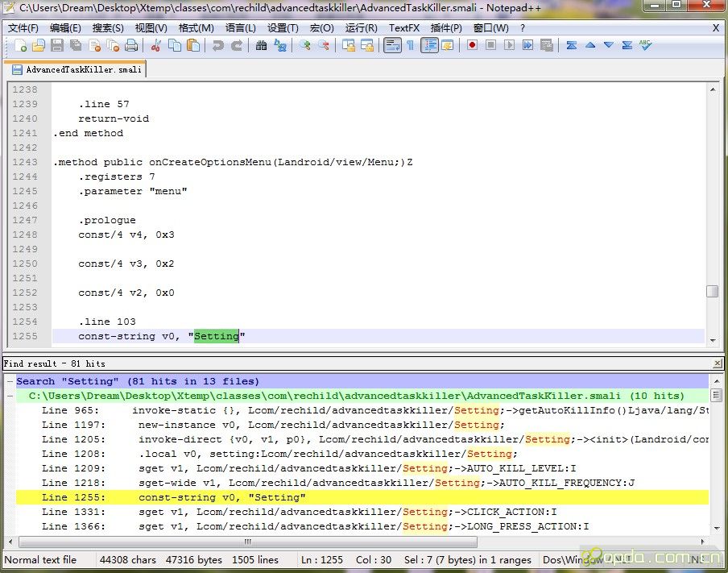
Task: Open the 搜索(S) search menu
Action: tap(108, 27)
